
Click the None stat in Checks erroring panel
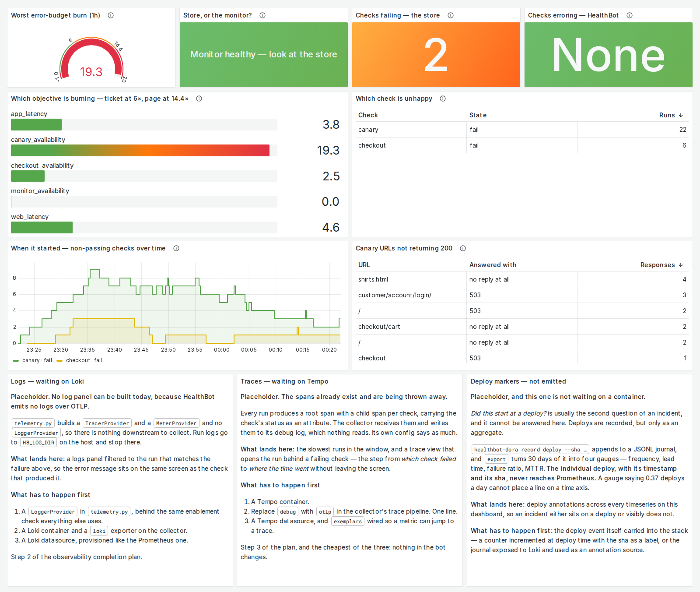point(609,55)
